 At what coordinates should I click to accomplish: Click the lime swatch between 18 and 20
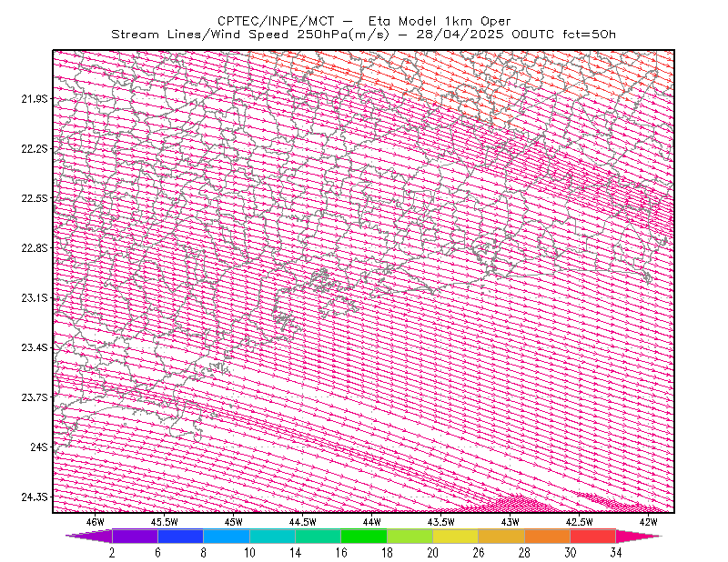pyautogui.click(x=409, y=536)
